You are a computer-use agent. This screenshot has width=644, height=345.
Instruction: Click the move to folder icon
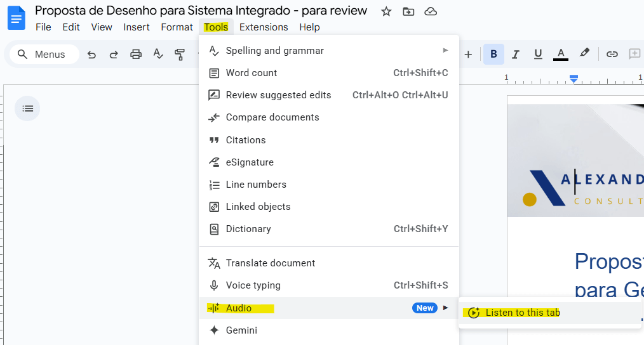point(408,11)
